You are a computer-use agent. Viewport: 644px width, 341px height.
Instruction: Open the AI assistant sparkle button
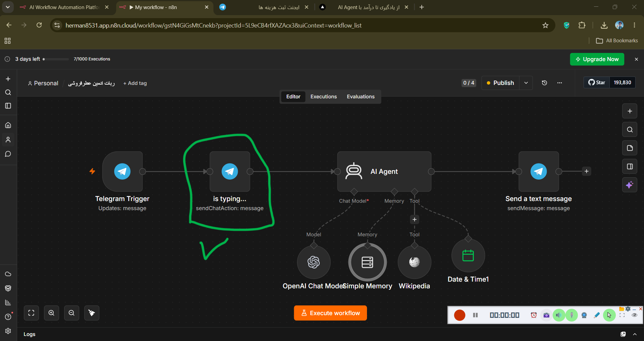coord(630,185)
